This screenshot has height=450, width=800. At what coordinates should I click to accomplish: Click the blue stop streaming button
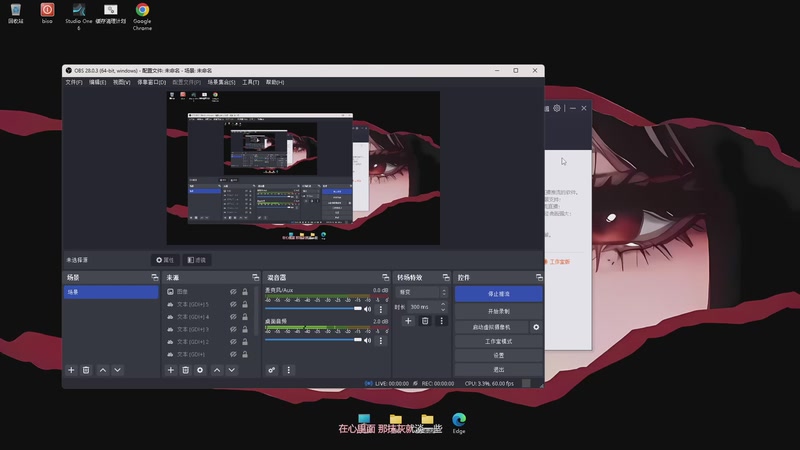498,294
